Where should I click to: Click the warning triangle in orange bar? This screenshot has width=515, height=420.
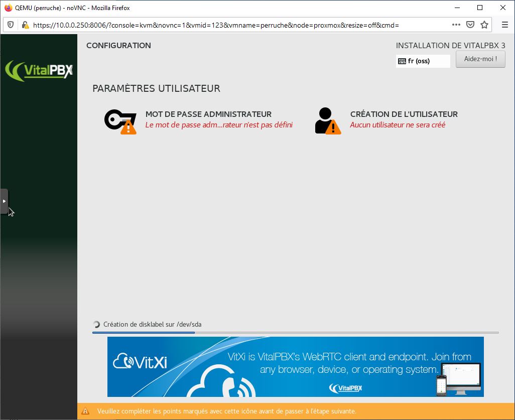point(85,411)
